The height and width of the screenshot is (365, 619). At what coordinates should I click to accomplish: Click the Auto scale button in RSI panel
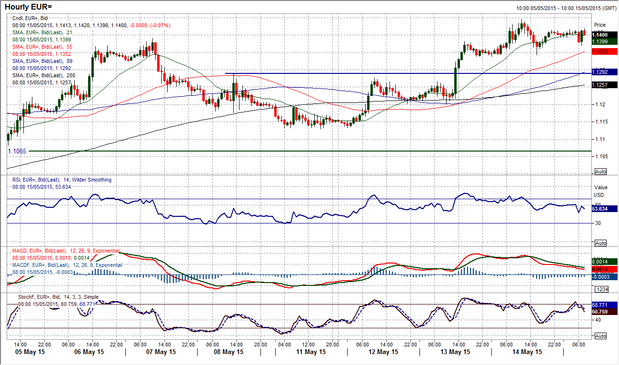600,243
